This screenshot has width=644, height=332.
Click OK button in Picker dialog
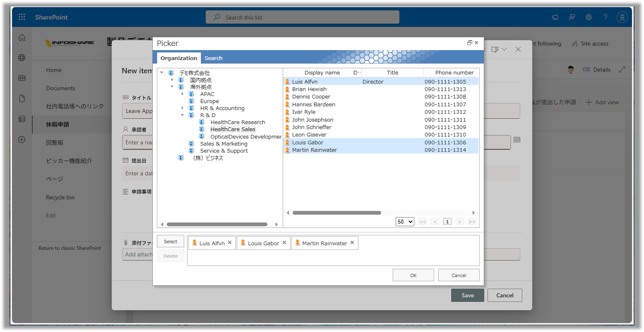coord(413,275)
